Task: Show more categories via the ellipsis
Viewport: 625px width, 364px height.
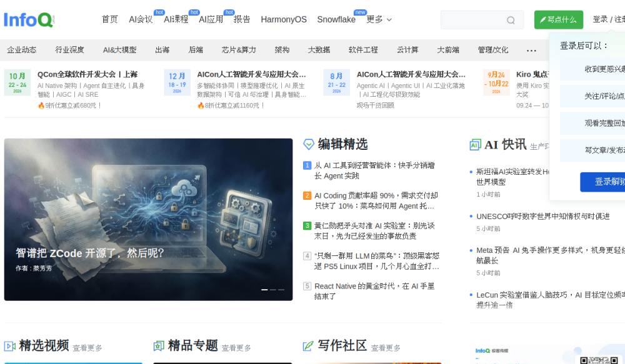Action: [531, 50]
